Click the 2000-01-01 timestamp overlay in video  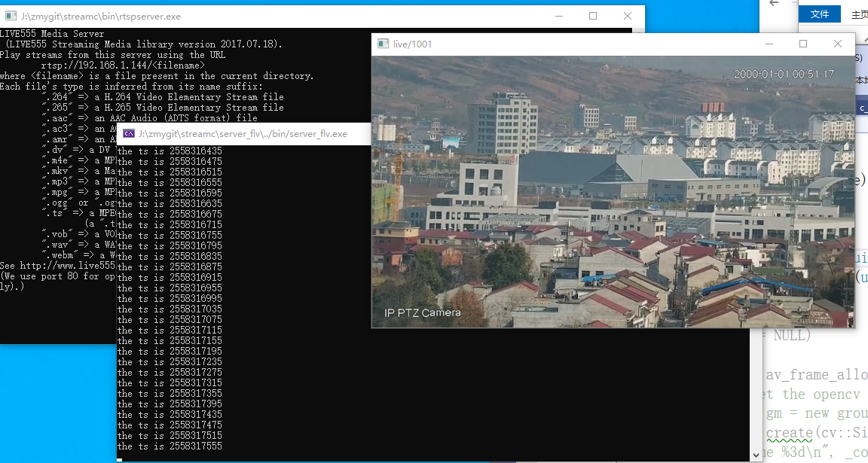click(784, 74)
